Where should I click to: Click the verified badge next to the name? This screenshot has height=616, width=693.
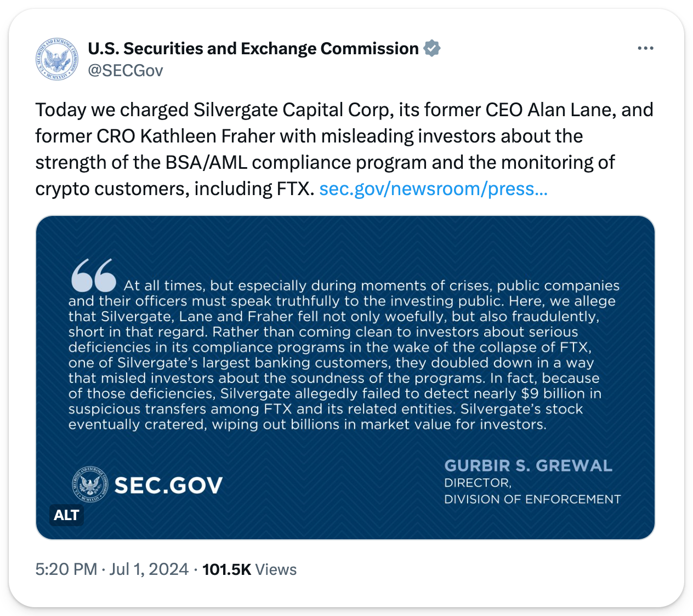click(432, 48)
